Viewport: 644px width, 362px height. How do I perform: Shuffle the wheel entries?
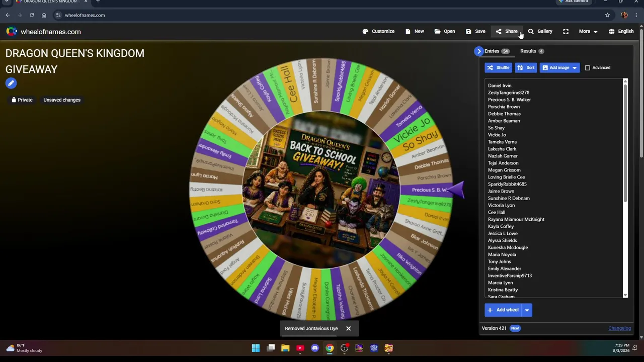click(x=498, y=67)
